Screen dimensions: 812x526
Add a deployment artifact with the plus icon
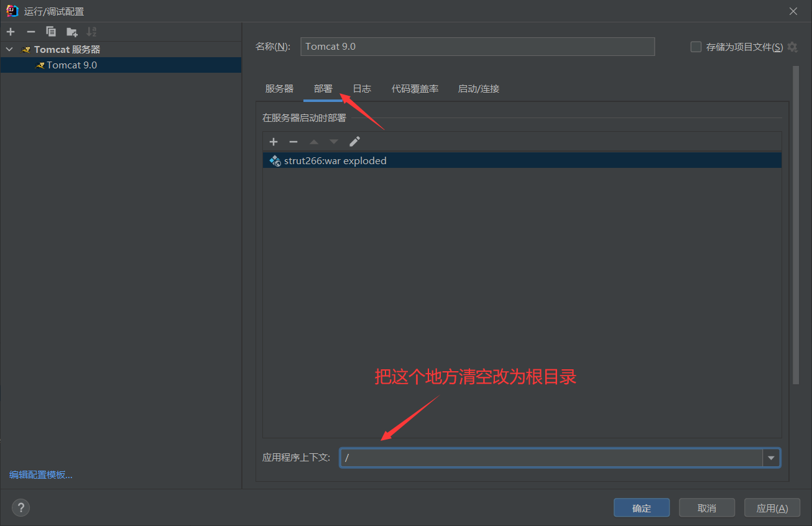click(x=274, y=142)
